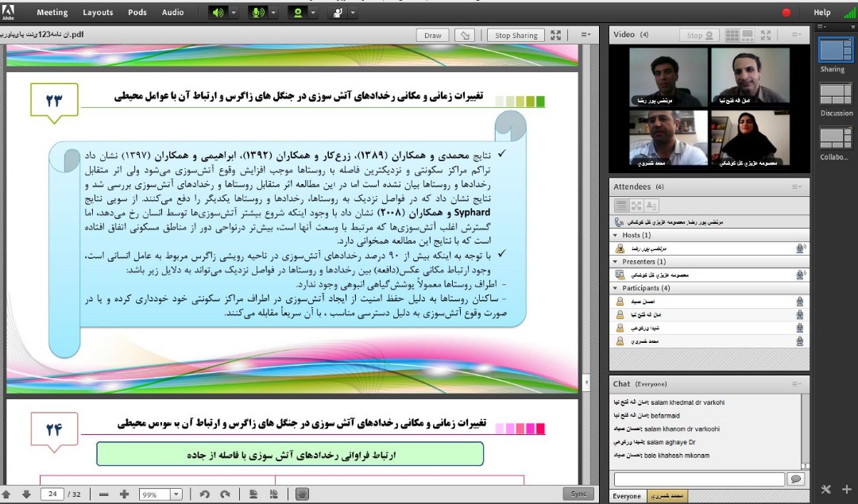This screenshot has height=504, width=858.
Task: Open the Meeting menu
Action: (52, 13)
